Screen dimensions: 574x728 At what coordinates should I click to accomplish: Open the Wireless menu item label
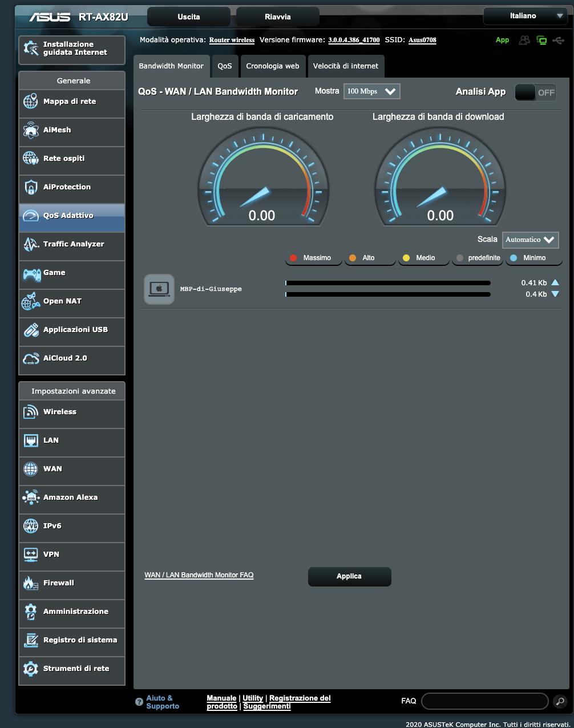tap(60, 412)
